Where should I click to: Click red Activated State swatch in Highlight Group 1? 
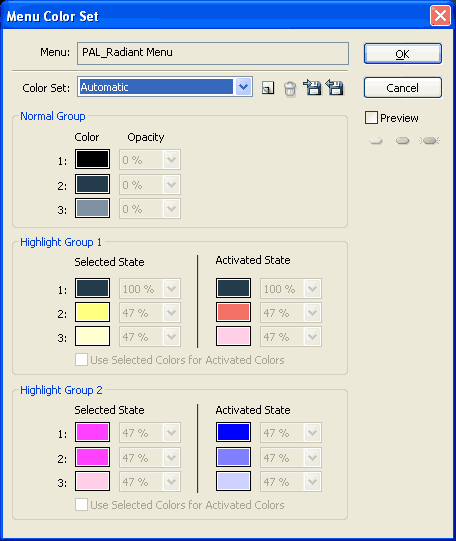(234, 312)
